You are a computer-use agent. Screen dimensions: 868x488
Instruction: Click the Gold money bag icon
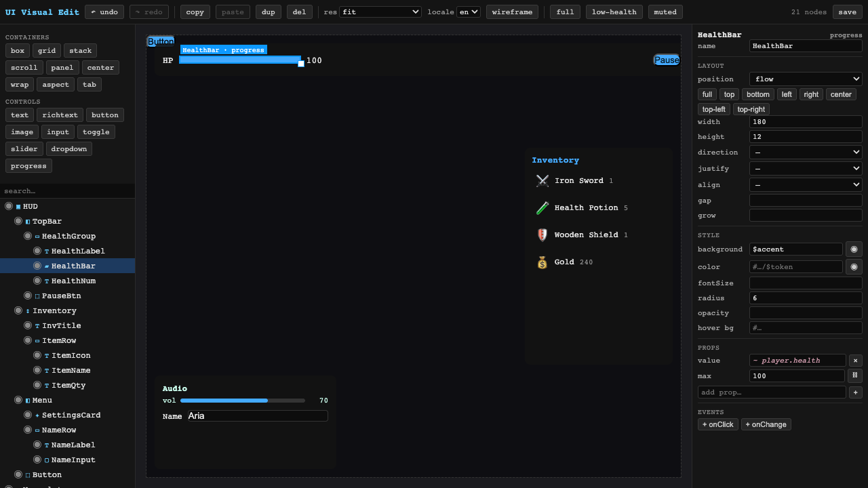coord(542,262)
